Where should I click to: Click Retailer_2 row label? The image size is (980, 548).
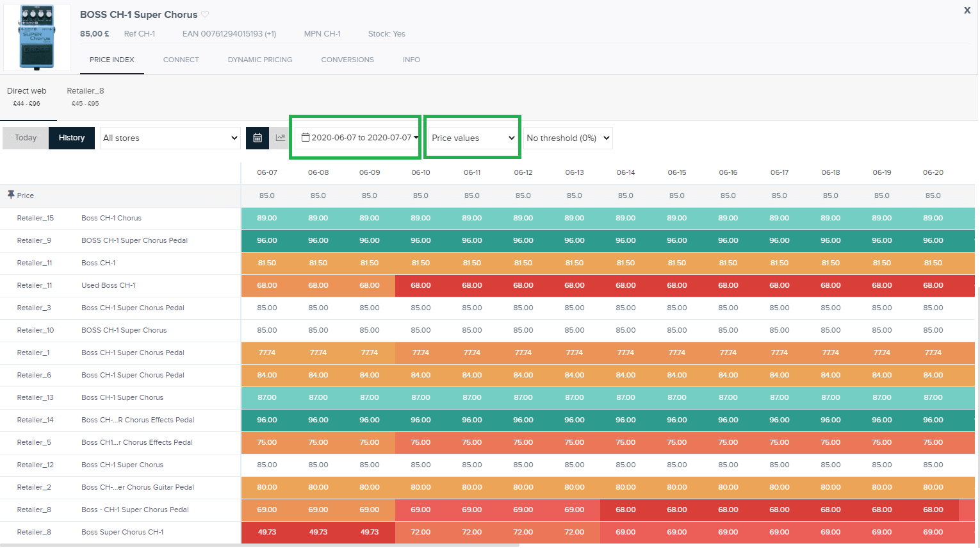coord(34,487)
